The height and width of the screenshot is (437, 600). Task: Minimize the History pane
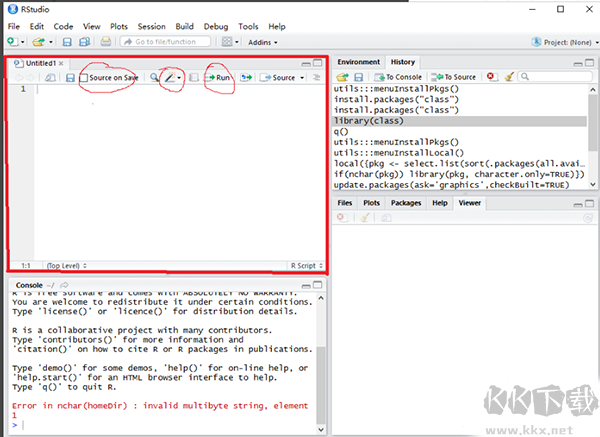tap(578, 64)
